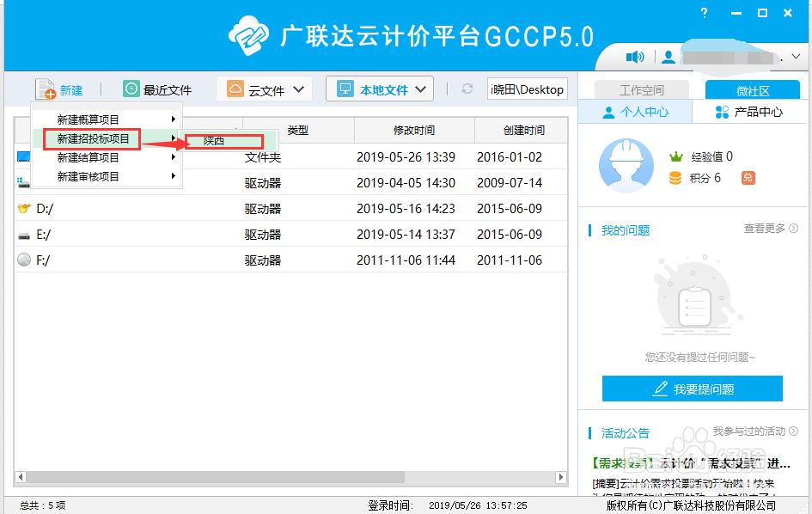This screenshot has height=514, width=812.
Task: Click the F:/ disc drive icon
Action: pos(24,260)
